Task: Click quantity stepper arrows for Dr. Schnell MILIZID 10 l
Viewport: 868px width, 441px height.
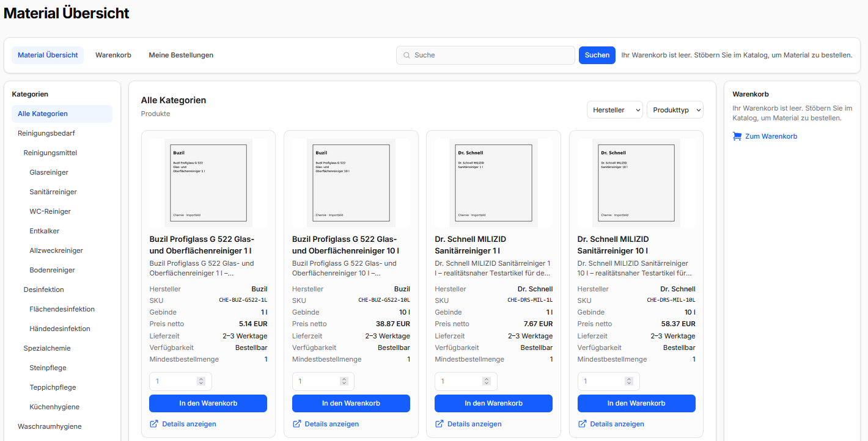Action: click(x=630, y=381)
